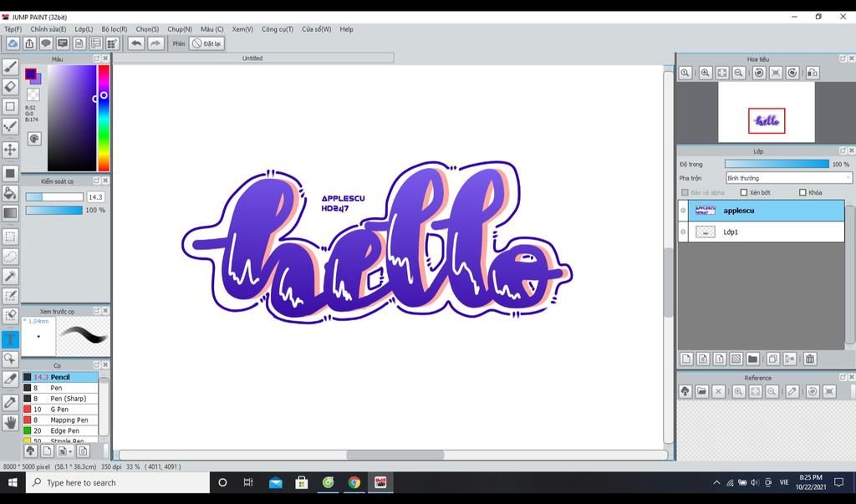This screenshot has width=856, height=504.
Task: Click the foreground color swatch
Action: pyautogui.click(x=31, y=74)
